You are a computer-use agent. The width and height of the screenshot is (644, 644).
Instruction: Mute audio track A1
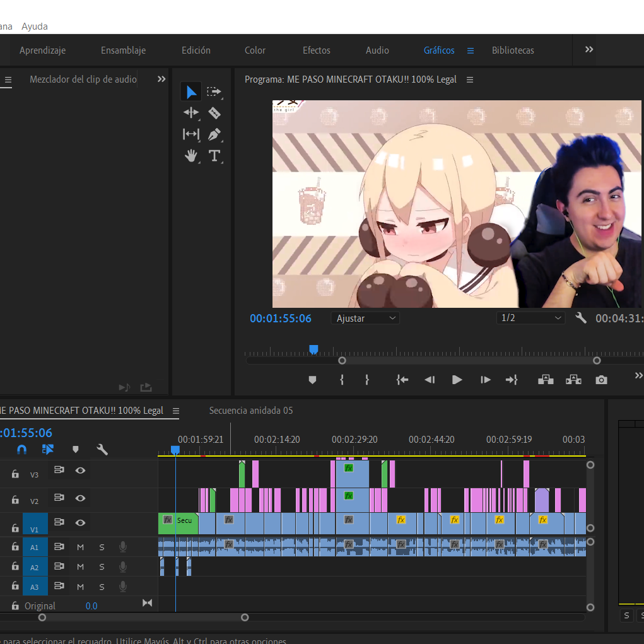pyautogui.click(x=81, y=547)
